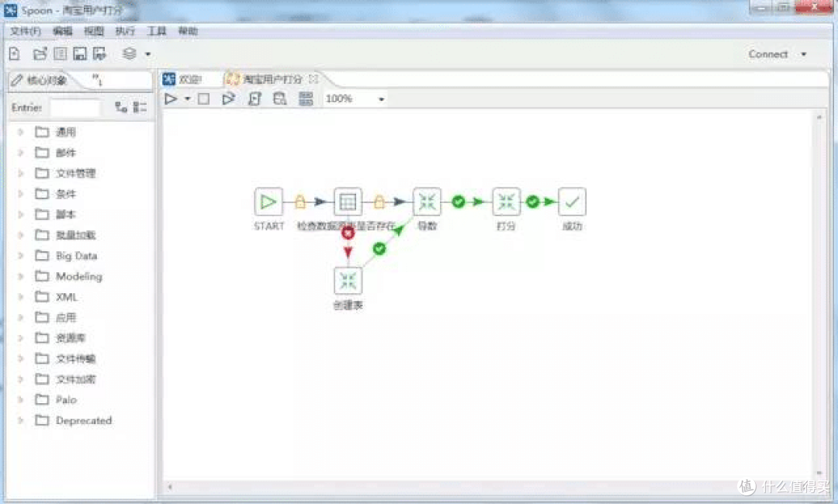The height and width of the screenshot is (504, 838).
Task: Expand the Big Data folder
Action: coord(20,255)
